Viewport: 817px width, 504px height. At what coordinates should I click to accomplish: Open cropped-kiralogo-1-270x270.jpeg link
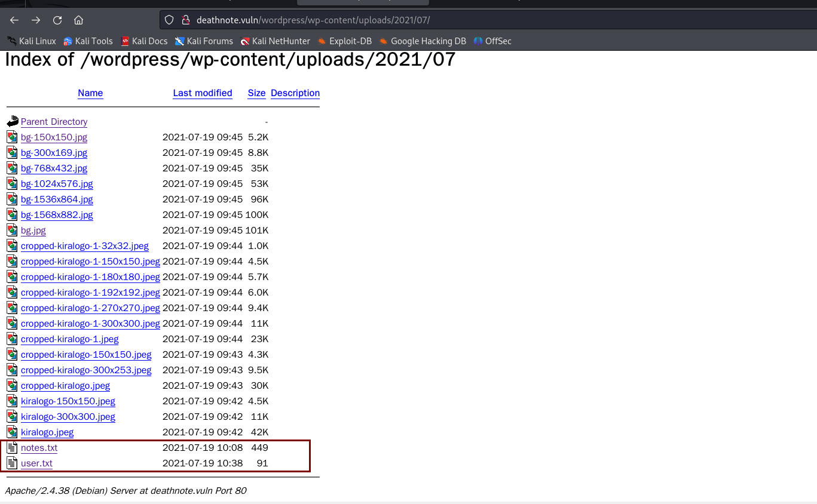(90, 308)
